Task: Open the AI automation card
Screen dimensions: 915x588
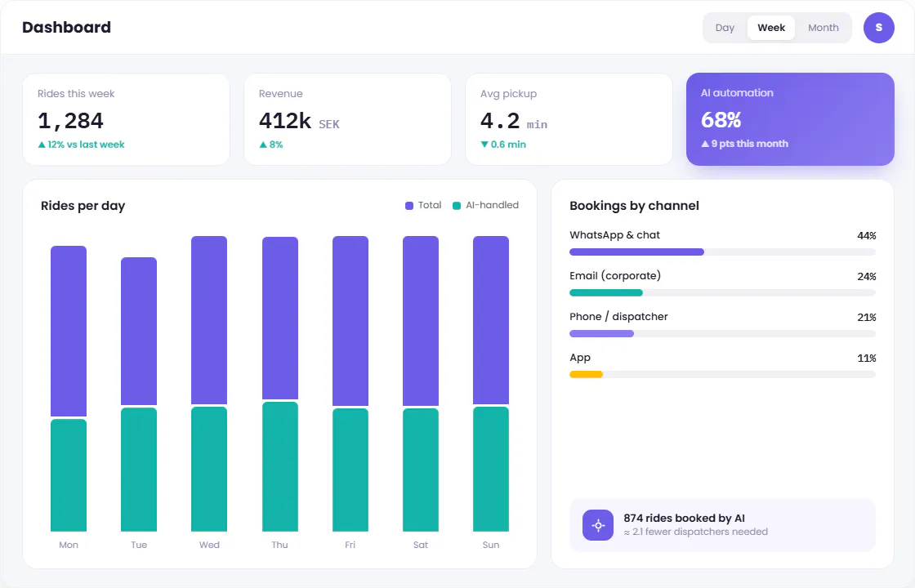Action: click(x=790, y=119)
